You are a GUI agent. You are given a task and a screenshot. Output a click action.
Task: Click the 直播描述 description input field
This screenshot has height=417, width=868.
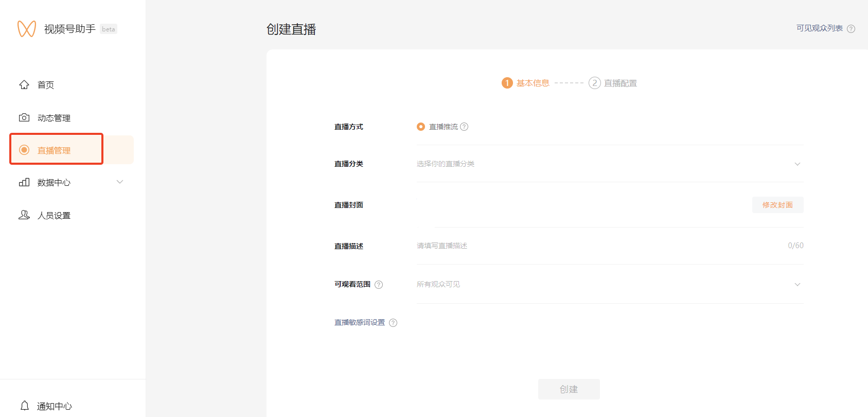pyautogui.click(x=597, y=246)
